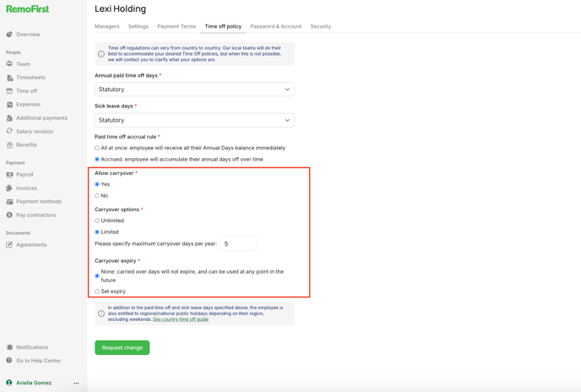581x392 pixels.
Task: Open Annual paid time off days dropdown
Action: (194, 90)
